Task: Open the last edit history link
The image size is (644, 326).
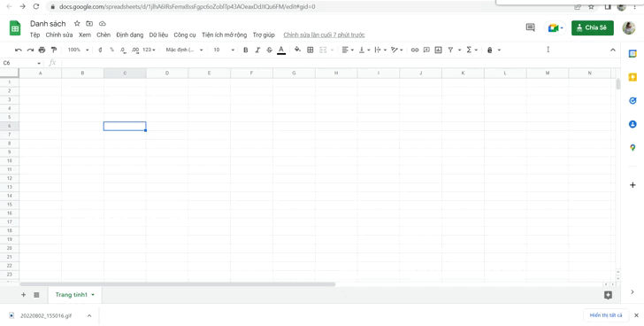Action: (324, 35)
